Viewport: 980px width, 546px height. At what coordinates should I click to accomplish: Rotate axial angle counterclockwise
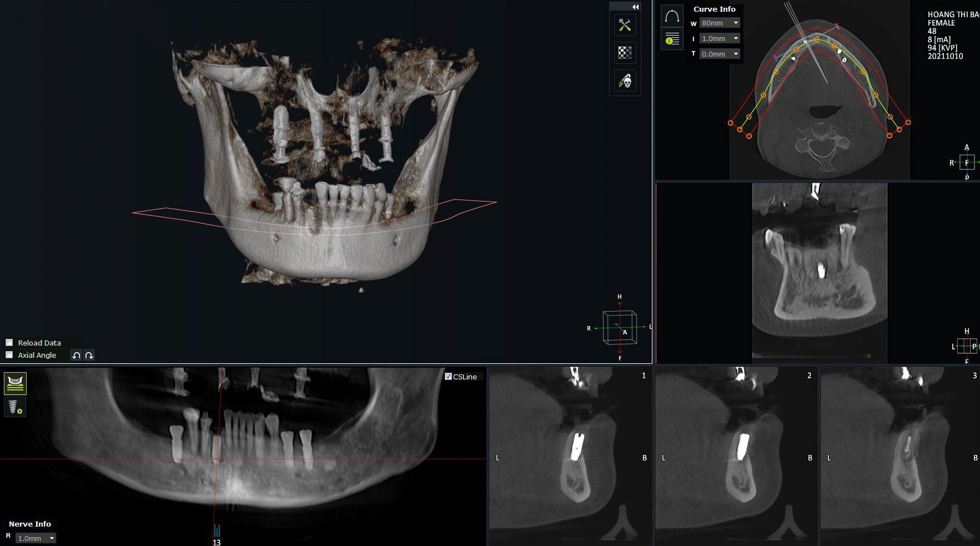[x=76, y=355]
